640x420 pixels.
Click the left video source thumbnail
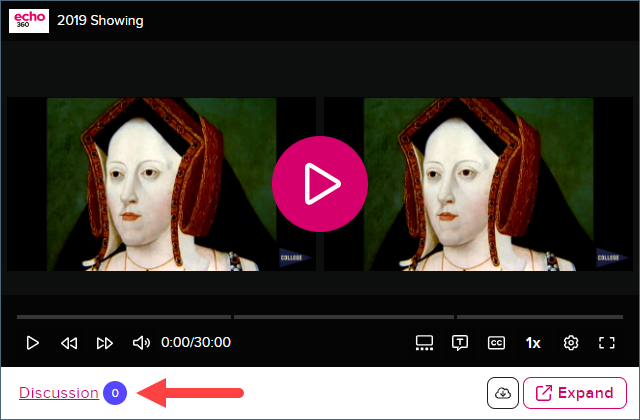point(161,184)
